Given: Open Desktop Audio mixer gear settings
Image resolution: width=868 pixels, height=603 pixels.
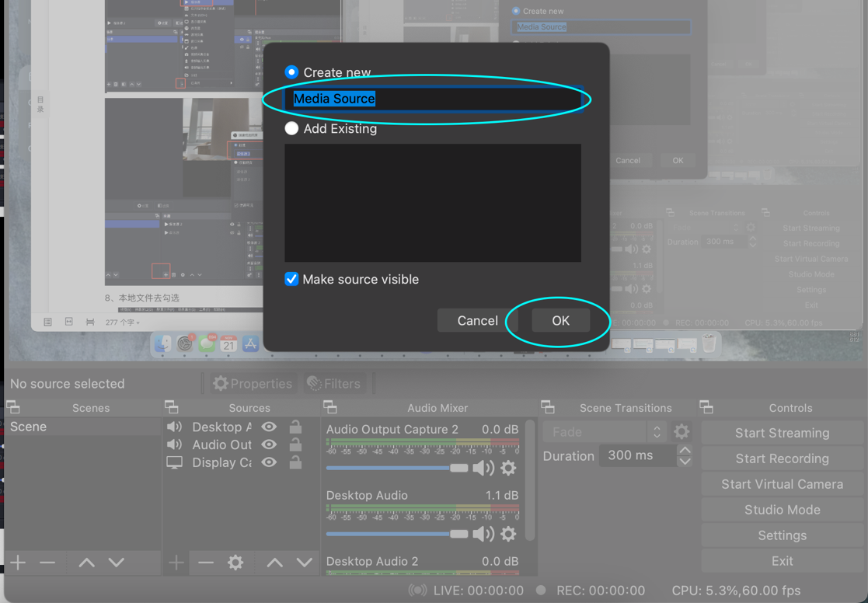Looking at the screenshot, I should 508,534.
